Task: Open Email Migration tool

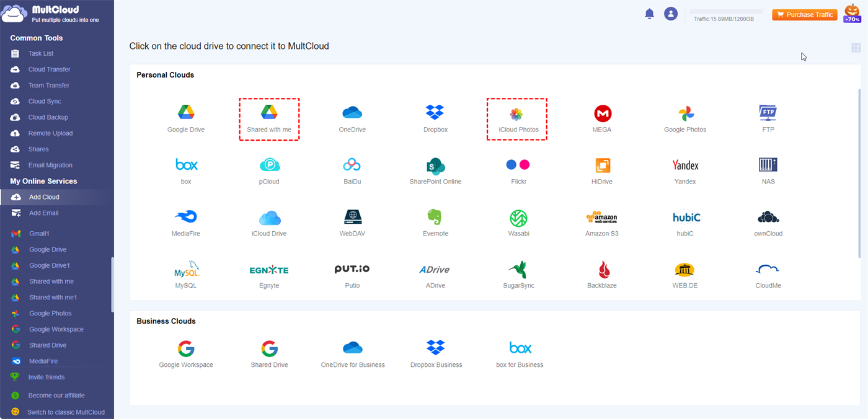Action: (50, 165)
